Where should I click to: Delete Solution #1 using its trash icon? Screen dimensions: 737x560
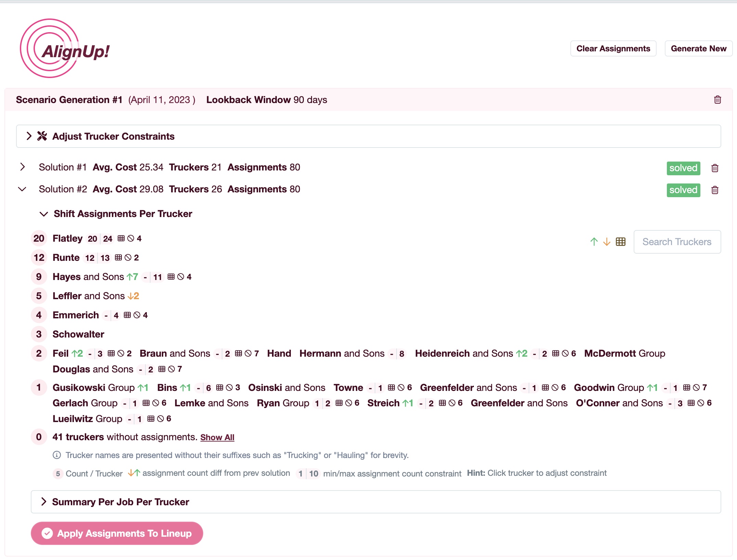(715, 168)
